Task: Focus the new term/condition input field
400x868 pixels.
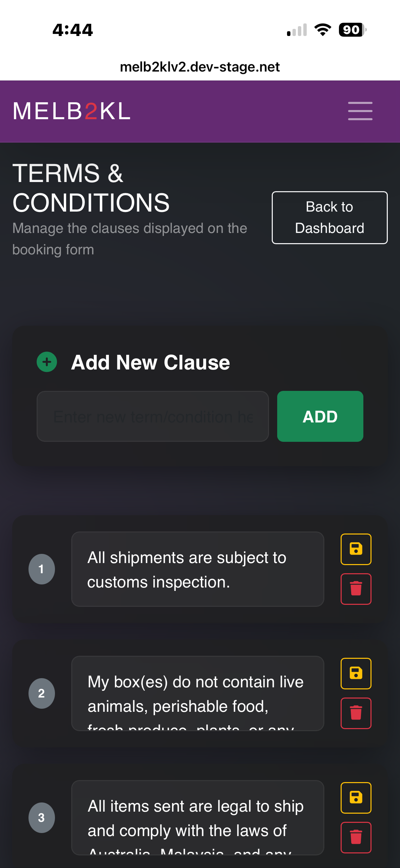Action: (x=153, y=416)
